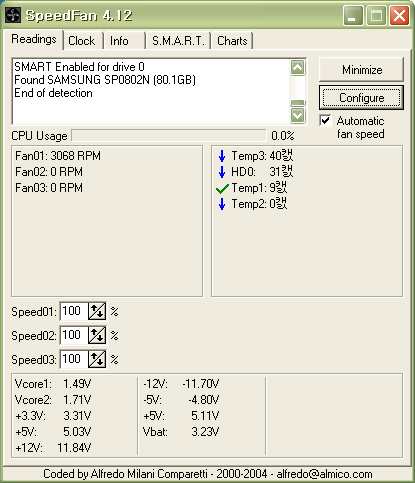Click the +5V 5.11V voltage reading

coord(181,416)
